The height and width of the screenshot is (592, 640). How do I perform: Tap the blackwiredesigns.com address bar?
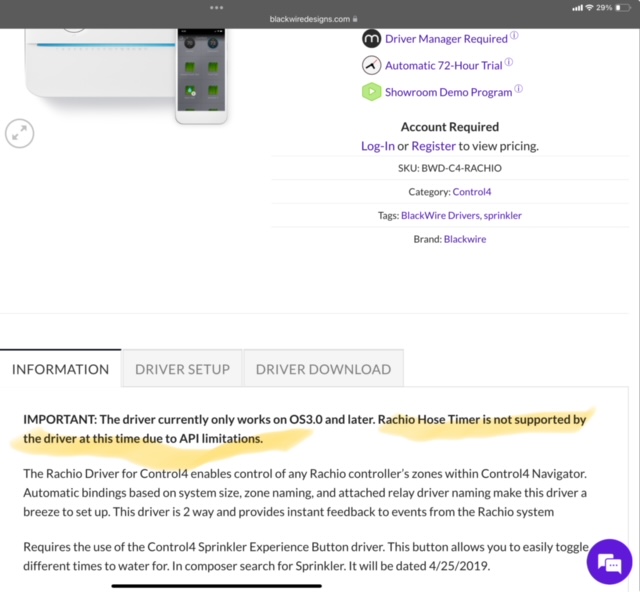[313, 19]
